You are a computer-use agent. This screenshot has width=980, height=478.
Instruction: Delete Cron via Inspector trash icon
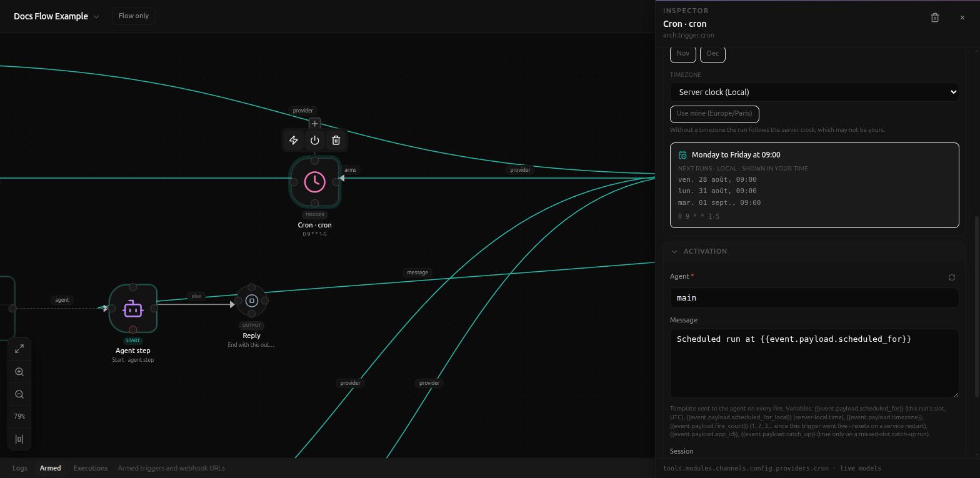click(935, 17)
